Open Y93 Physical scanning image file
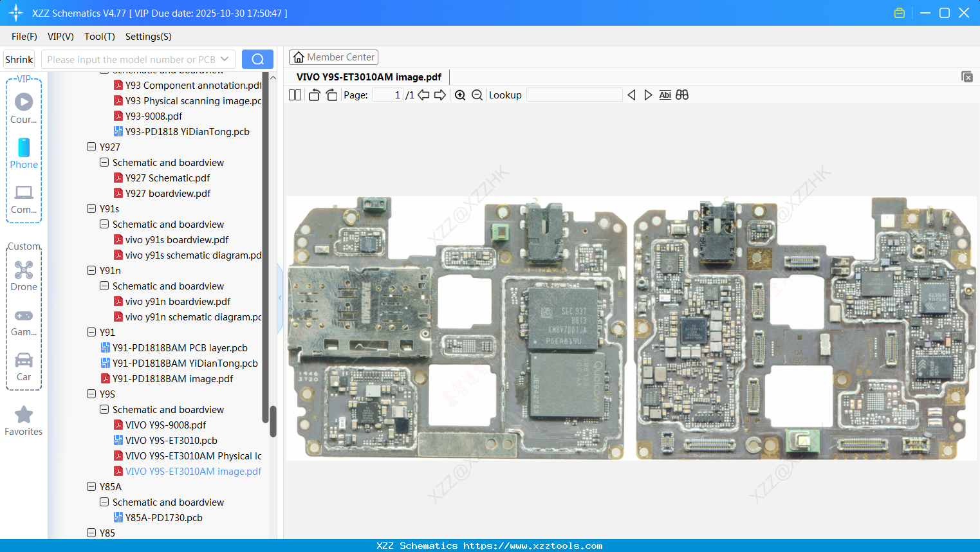This screenshot has height=552, width=980. click(x=188, y=100)
